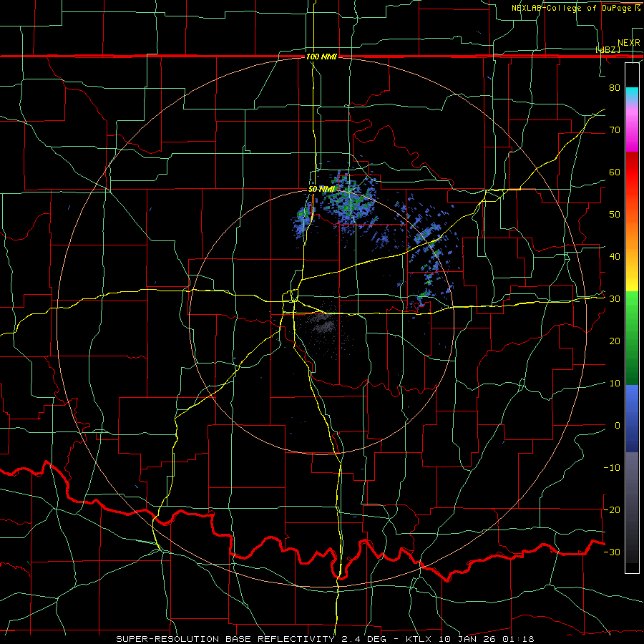Click the 40 value on the dBZ scale
This screenshot has width=644, height=644.
[615, 257]
